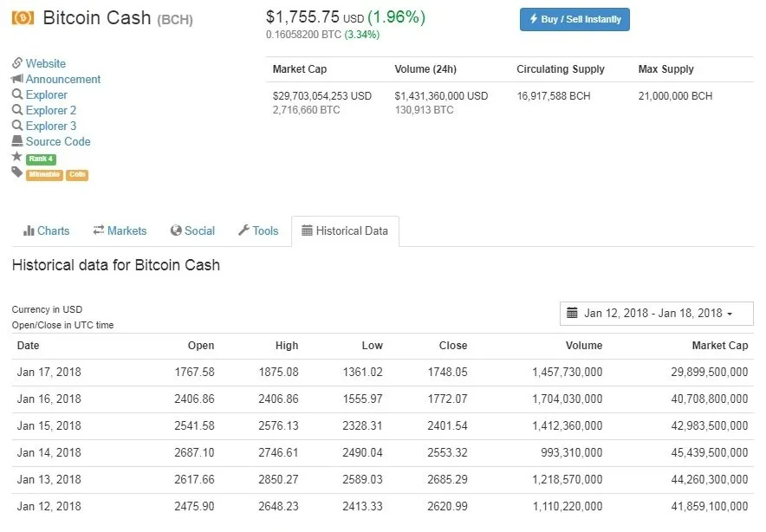This screenshot has height=532, width=766.
Task: Click the exchange arrows icon on Markets tab
Action: (99, 230)
